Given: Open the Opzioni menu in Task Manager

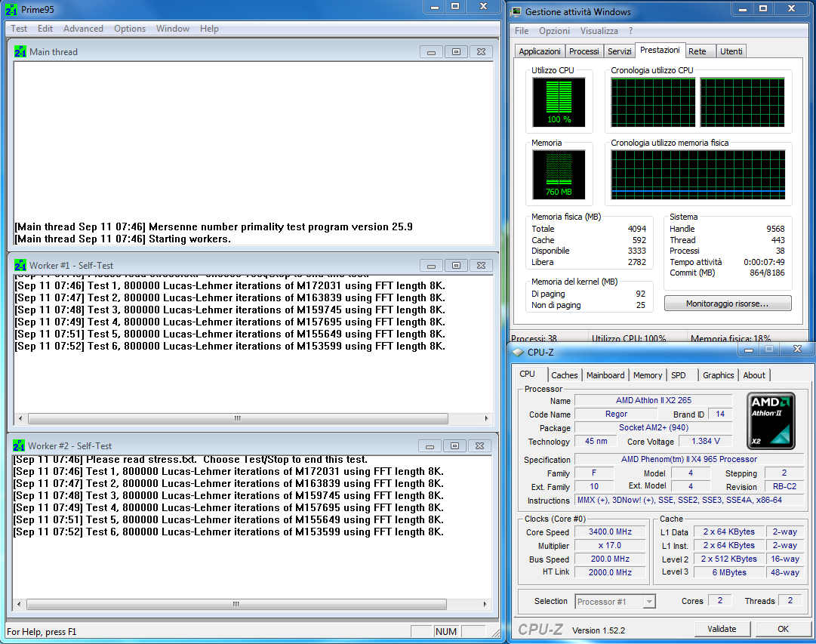Looking at the screenshot, I should point(554,31).
